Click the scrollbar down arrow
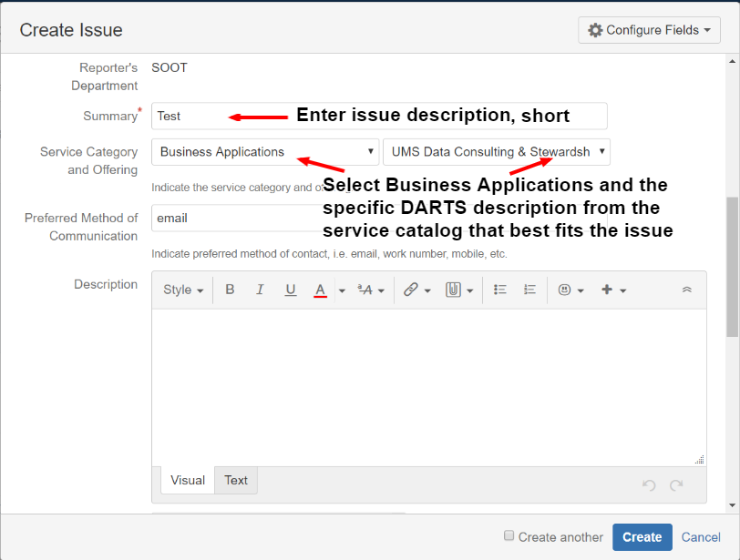The width and height of the screenshot is (740, 560). click(732, 504)
